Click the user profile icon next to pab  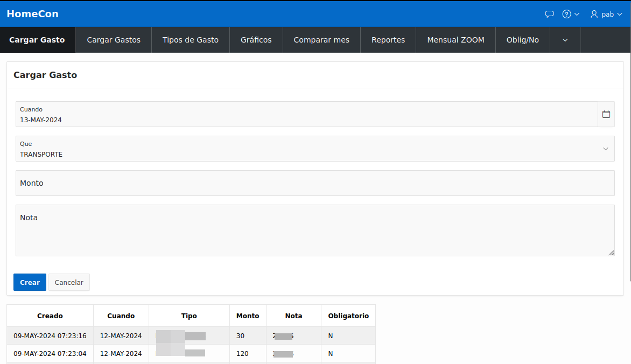coord(593,13)
